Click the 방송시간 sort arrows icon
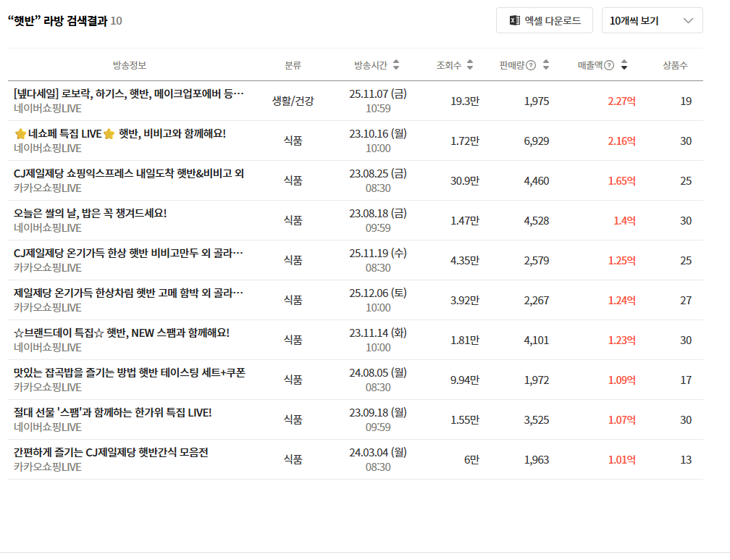 [x=396, y=65]
